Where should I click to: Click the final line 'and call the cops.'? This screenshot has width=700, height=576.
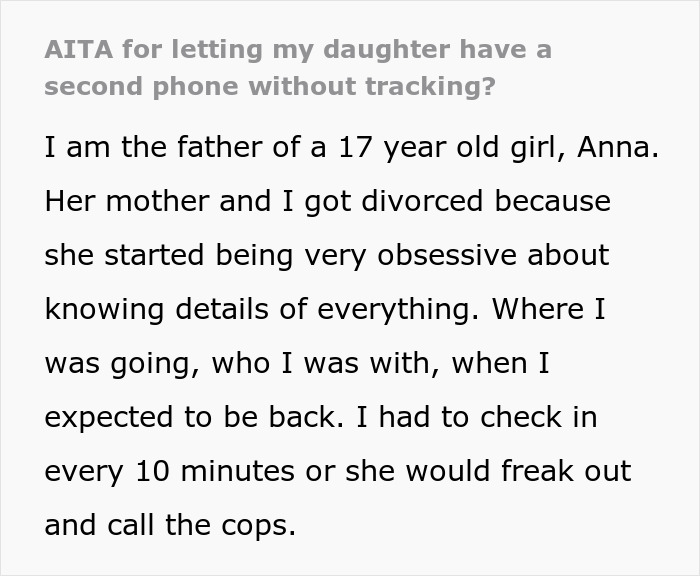170,525
